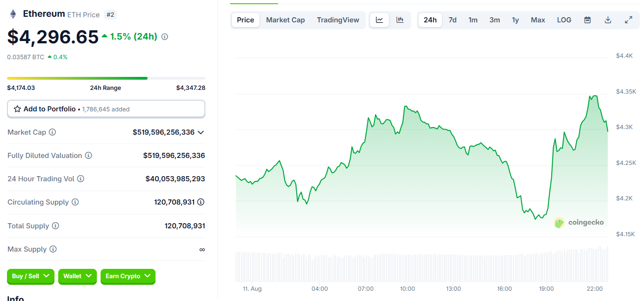The width and height of the screenshot is (644, 301).
Task: Toggle LOG scale on chart
Action: pos(564,20)
